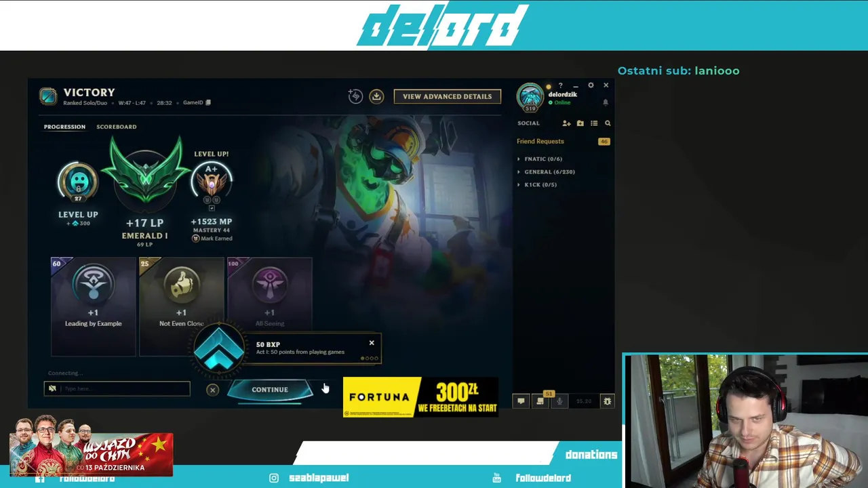Change the Online status indicator
This screenshot has width=868, height=488.
pos(560,102)
